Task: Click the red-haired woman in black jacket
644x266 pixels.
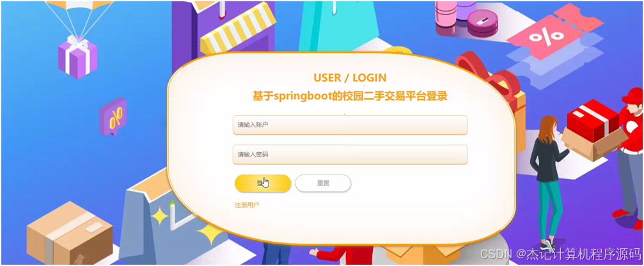Action: tap(548, 180)
